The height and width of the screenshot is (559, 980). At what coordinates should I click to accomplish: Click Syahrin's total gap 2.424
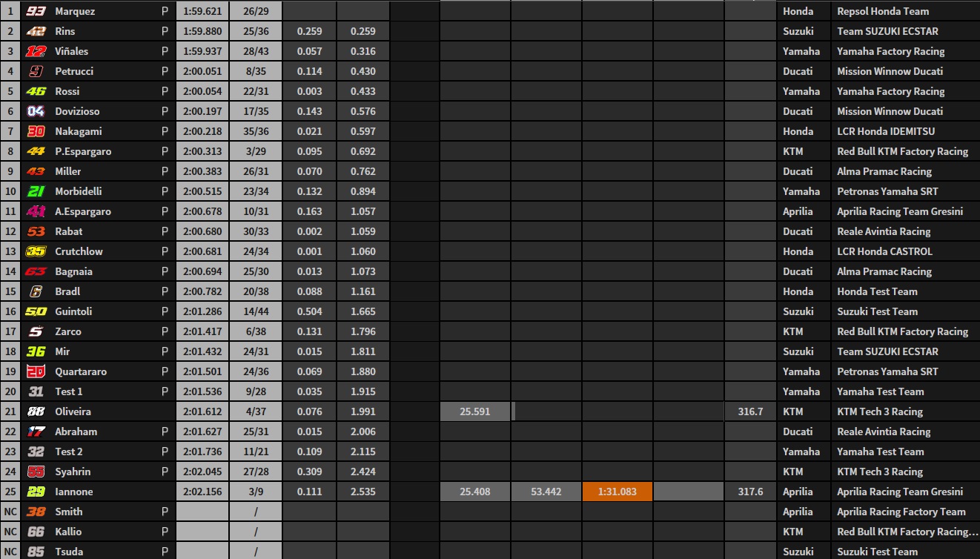tap(363, 472)
